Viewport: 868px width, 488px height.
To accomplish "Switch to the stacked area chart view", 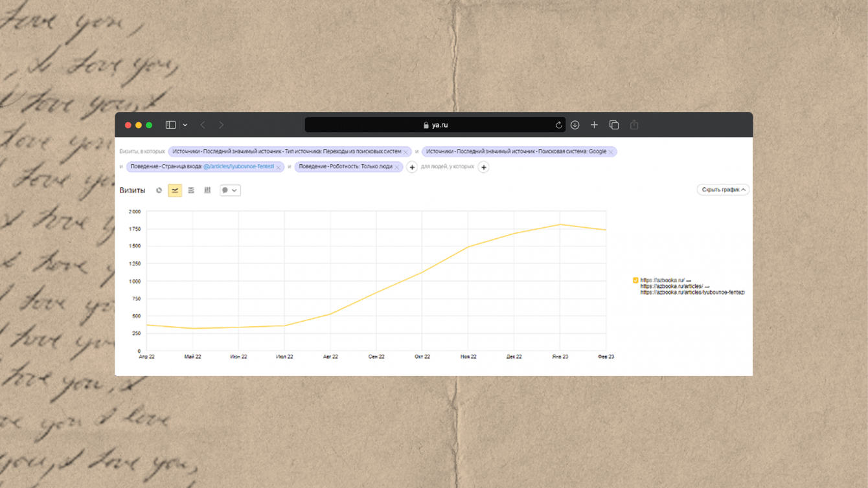I will [x=191, y=190].
